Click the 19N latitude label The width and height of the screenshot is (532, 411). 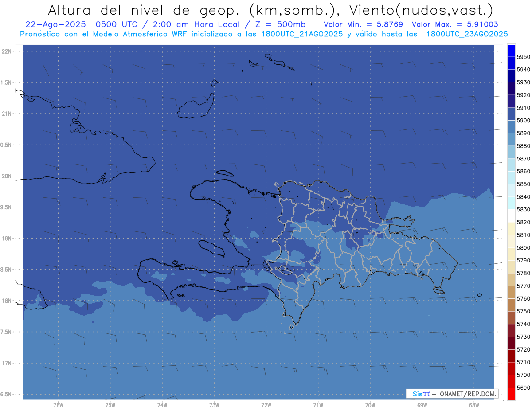7,239
